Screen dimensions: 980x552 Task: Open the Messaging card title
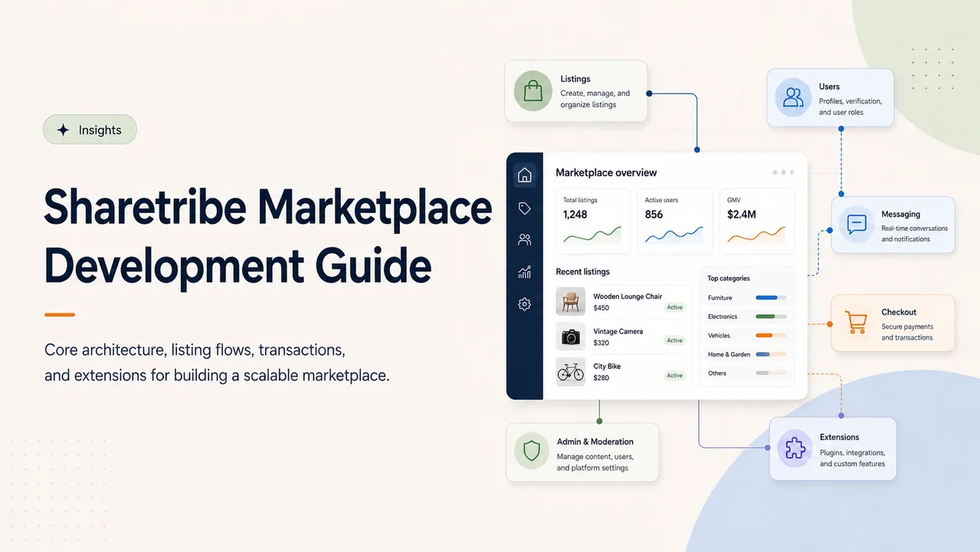pyautogui.click(x=900, y=214)
